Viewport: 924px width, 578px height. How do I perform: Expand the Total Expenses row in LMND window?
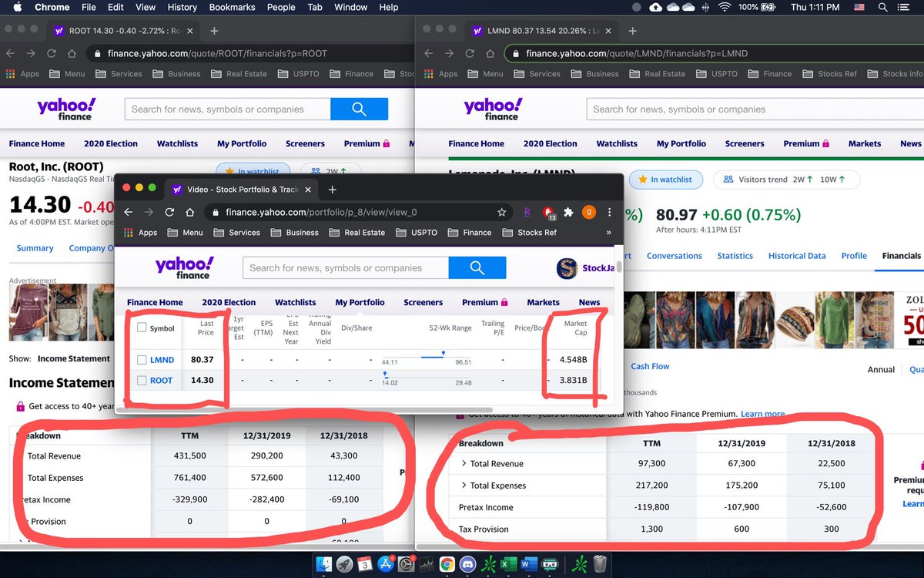464,486
